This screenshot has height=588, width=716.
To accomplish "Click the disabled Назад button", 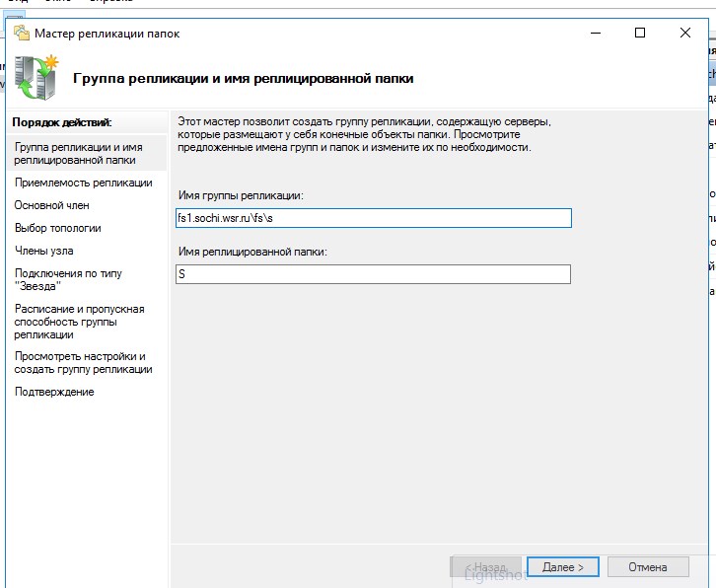I will (486, 567).
